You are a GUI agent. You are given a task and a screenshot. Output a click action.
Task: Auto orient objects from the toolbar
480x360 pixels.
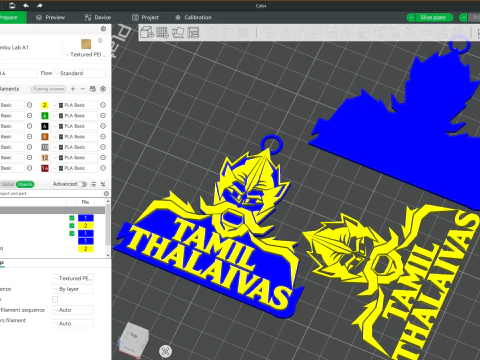[178, 32]
